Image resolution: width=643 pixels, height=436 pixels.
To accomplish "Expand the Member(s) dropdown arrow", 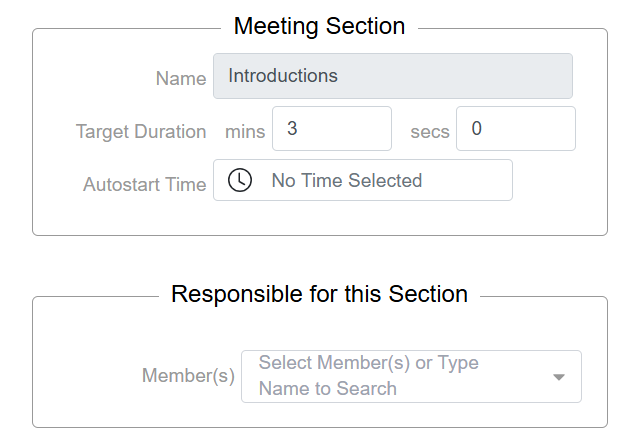I will (559, 377).
